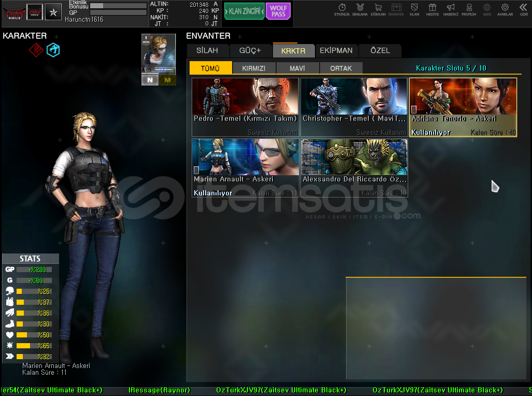Click the +%50 G stat bar

tap(34, 280)
